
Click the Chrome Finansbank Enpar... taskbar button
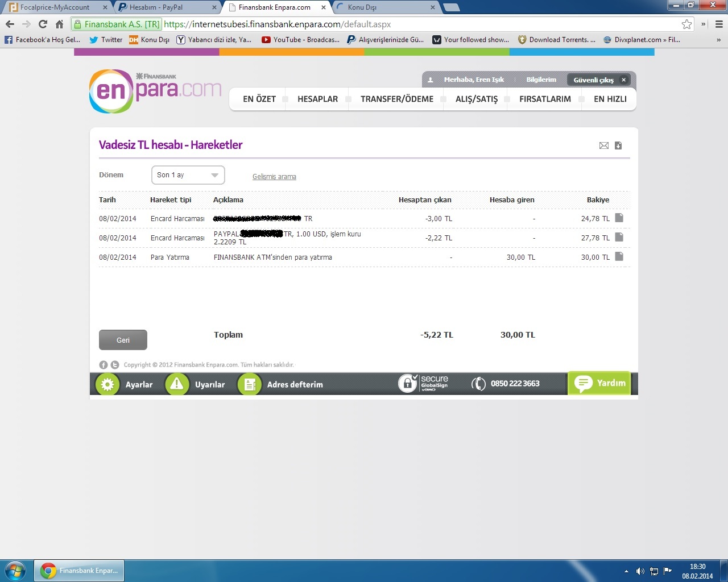(x=79, y=571)
